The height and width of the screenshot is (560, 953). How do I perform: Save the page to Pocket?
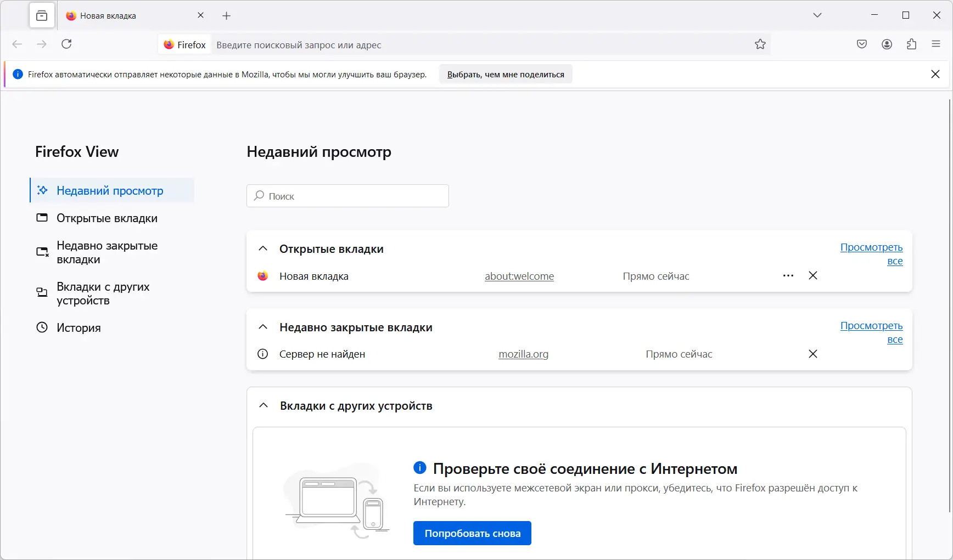pyautogui.click(x=861, y=44)
